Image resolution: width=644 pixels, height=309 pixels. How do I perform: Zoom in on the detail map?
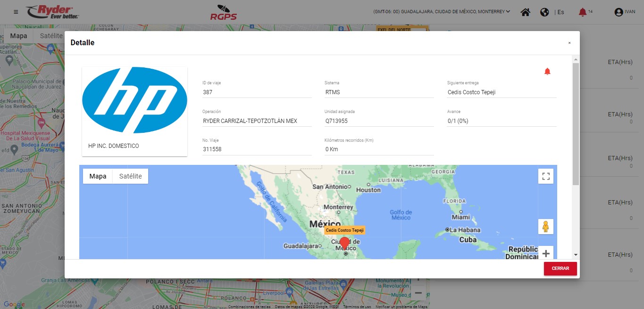coord(546,253)
